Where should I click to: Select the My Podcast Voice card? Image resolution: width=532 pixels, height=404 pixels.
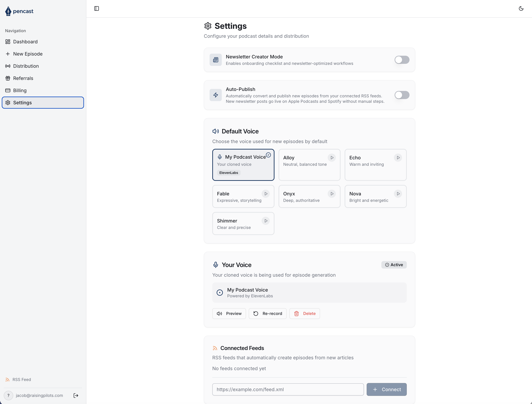(x=243, y=165)
